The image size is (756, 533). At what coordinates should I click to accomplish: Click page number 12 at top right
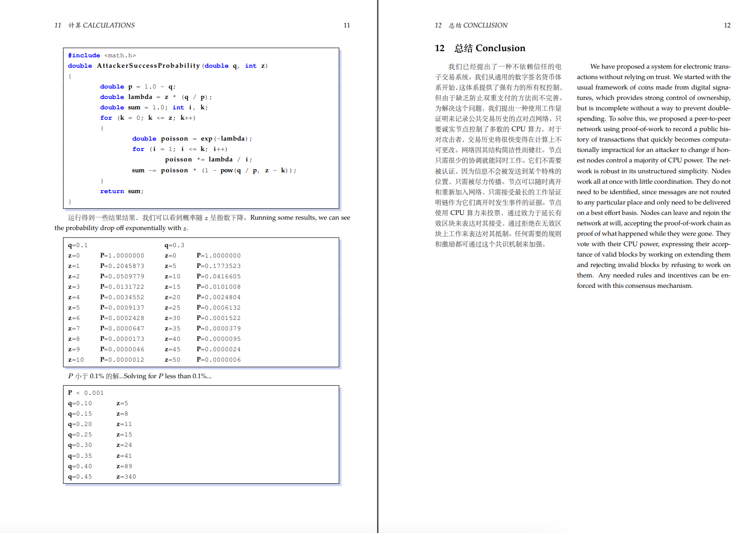click(727, 25)
